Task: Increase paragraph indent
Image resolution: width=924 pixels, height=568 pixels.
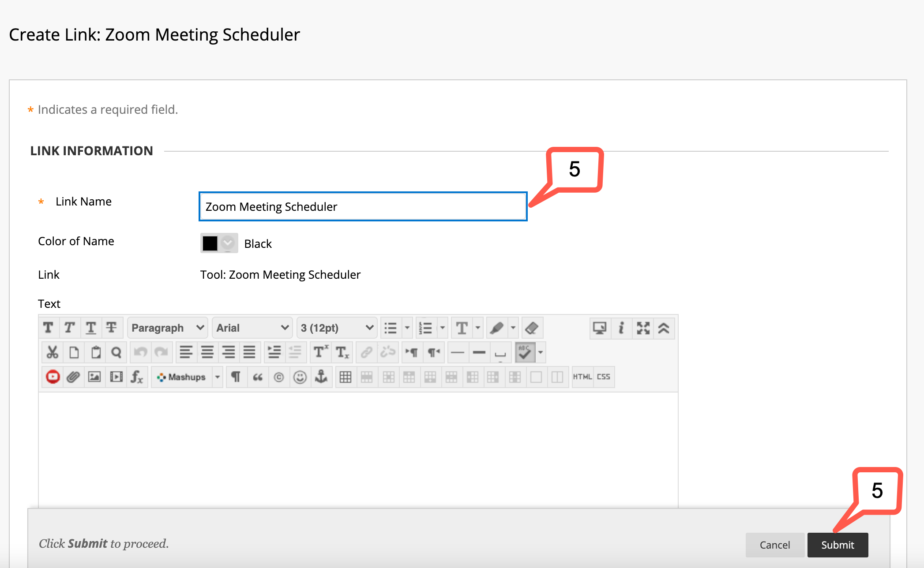Action: (274, 352)
